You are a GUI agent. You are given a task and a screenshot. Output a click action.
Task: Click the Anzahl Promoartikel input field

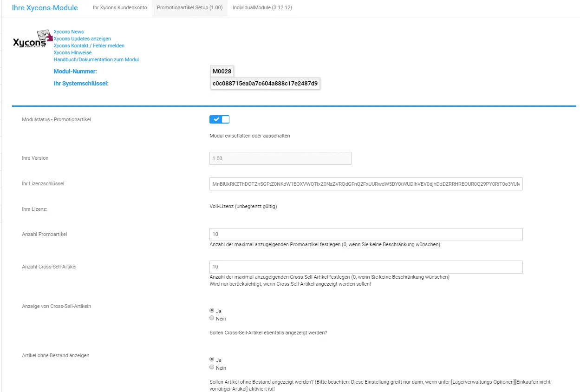pyautogui.click(x=366, y=235)
